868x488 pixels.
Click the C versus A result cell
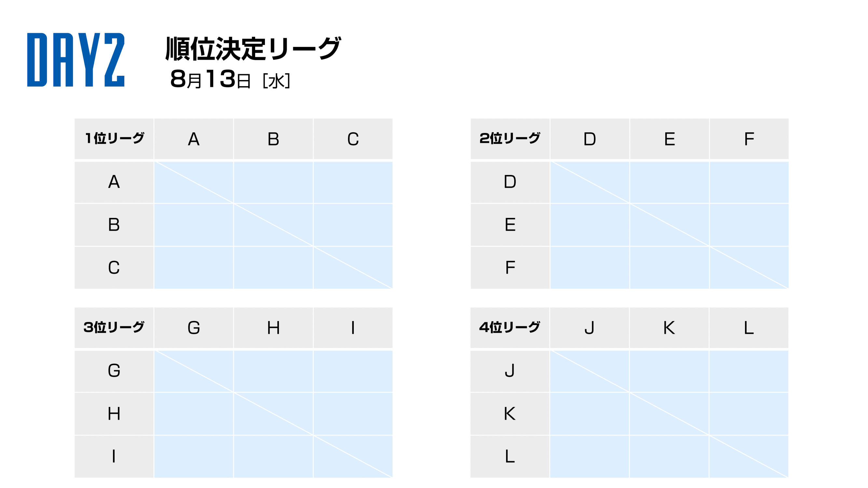pyautogui.click(x=194, y=268)
